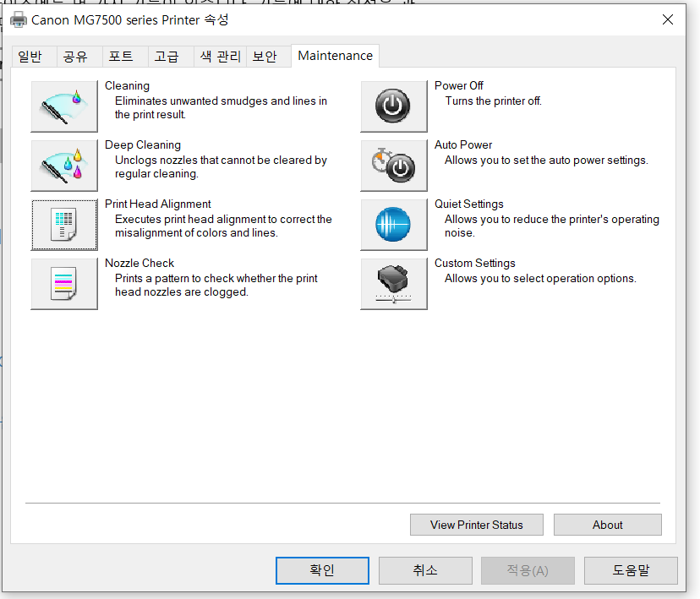Click the 'Canon MG7500 series Printer 속성' title

click(x=130, y=20)
